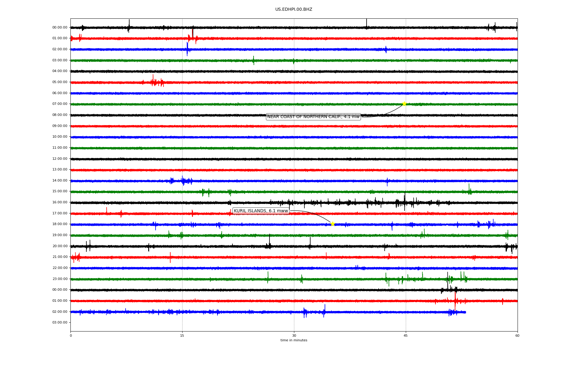
Task: Click the yellow star on the 07:00:00 trace
Action: (404, 104)
